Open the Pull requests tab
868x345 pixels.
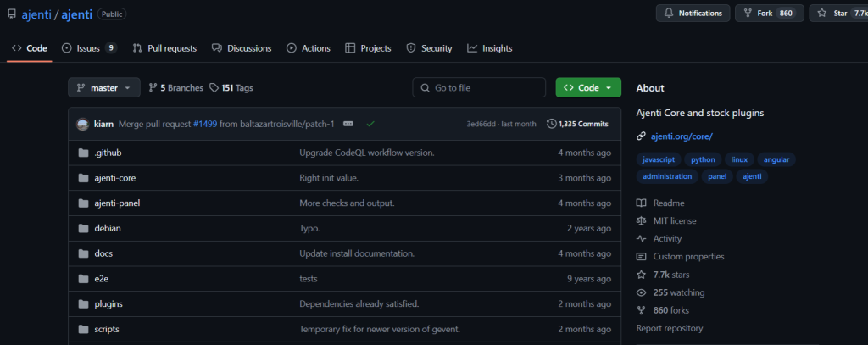click(x=164, y=48)
